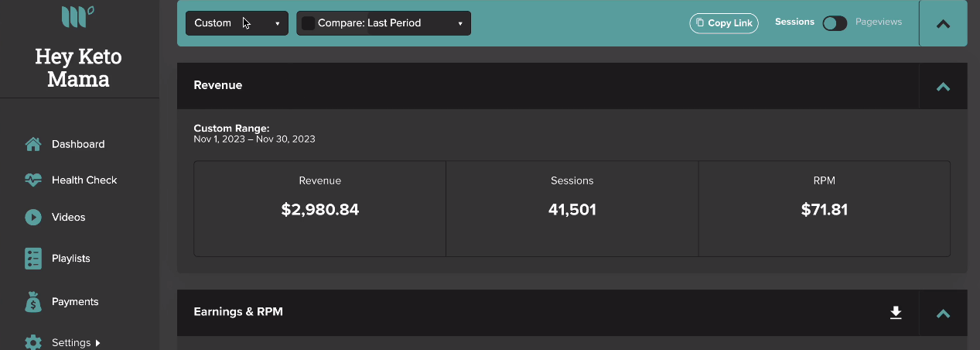Click the Mediavine logo at top
This screenshot has width=980, height=350.
click(78, 14)
